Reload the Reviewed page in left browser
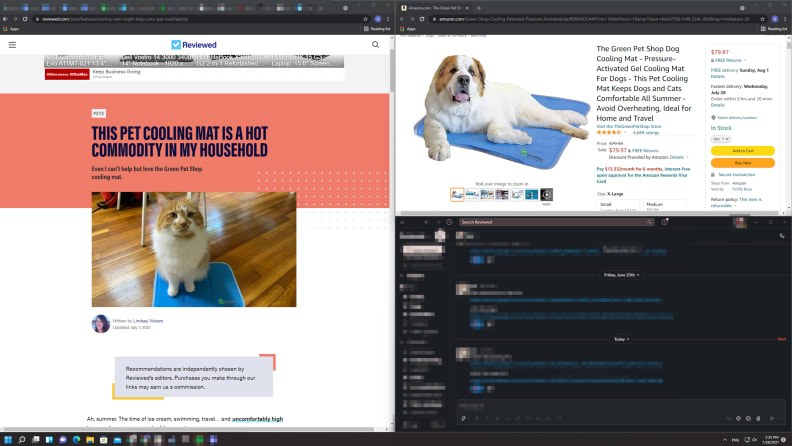 [x=25, y=19]
